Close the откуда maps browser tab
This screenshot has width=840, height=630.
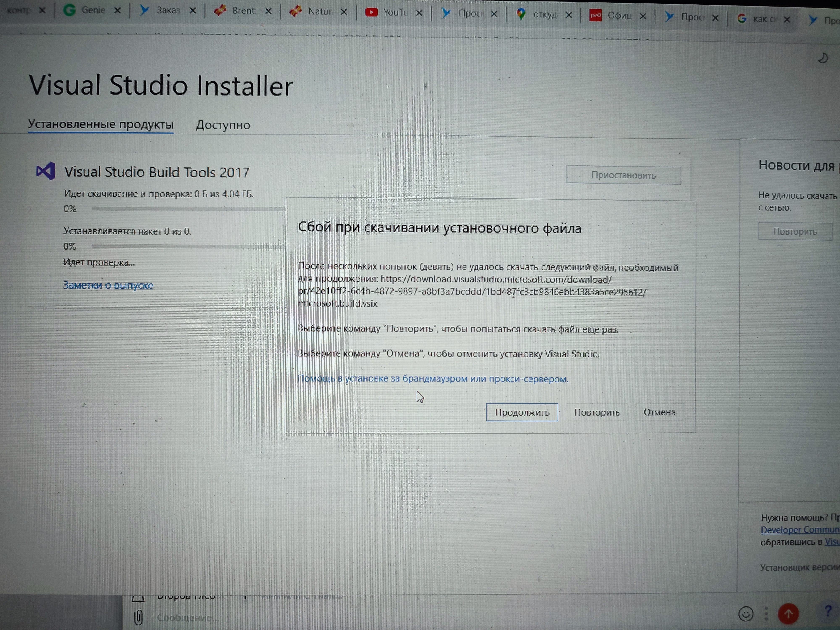pyautogui.click(x=569, y=15)
